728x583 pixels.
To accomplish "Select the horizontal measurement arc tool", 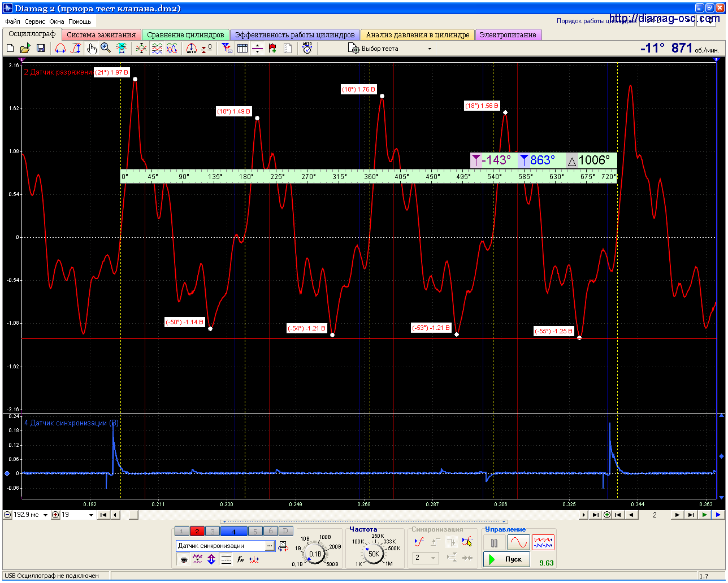I will (60, 49).
